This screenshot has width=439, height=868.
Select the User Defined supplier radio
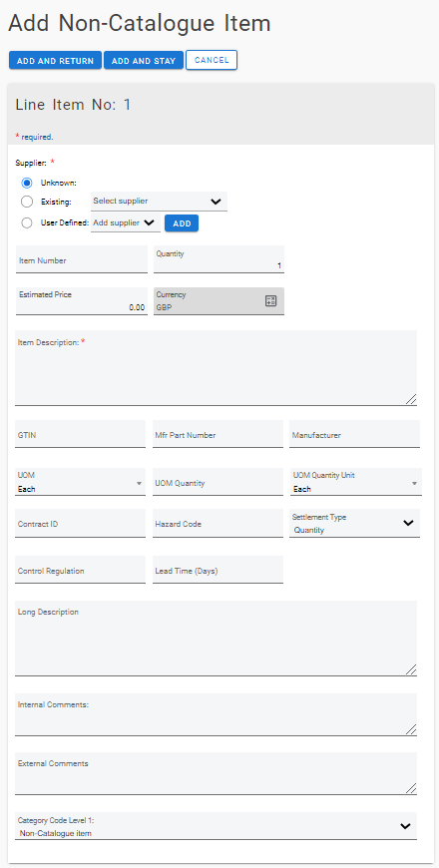tap(27, 223)
